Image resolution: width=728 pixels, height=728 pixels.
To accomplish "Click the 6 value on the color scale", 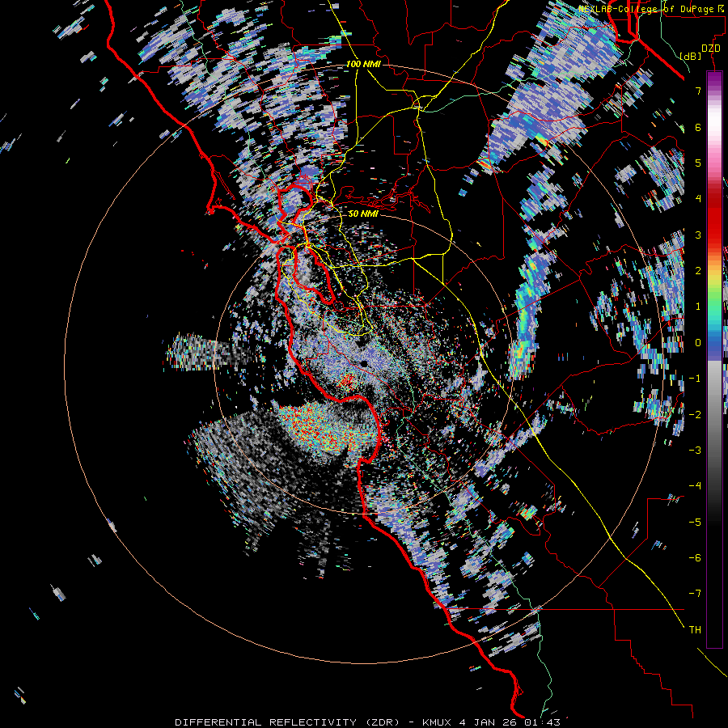I will (698, 127).
